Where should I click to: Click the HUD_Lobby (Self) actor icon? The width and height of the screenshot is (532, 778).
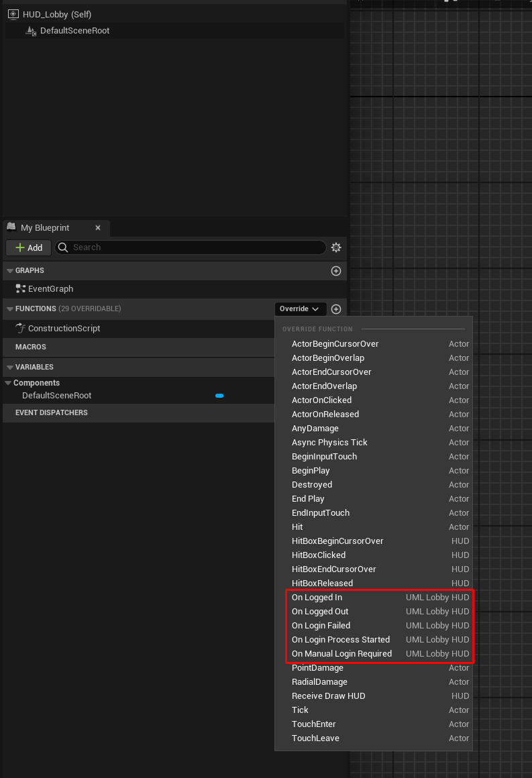[x=13, y=14]
